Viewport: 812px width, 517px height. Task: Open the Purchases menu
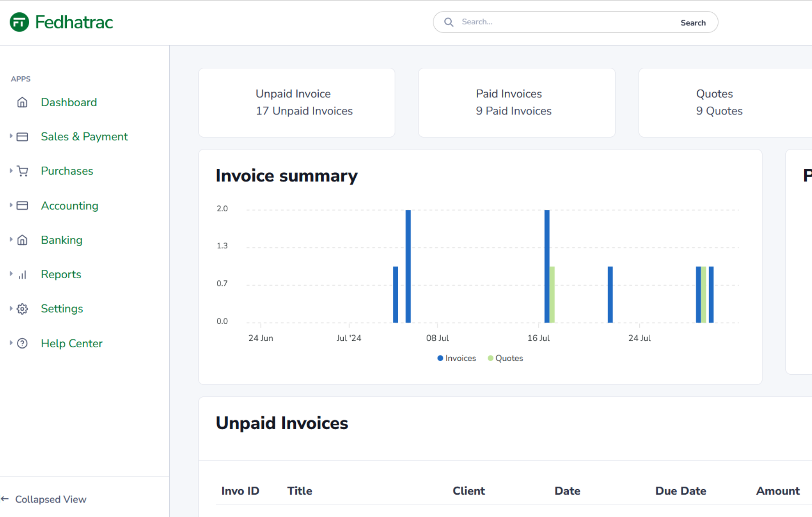tap(67, 171)
